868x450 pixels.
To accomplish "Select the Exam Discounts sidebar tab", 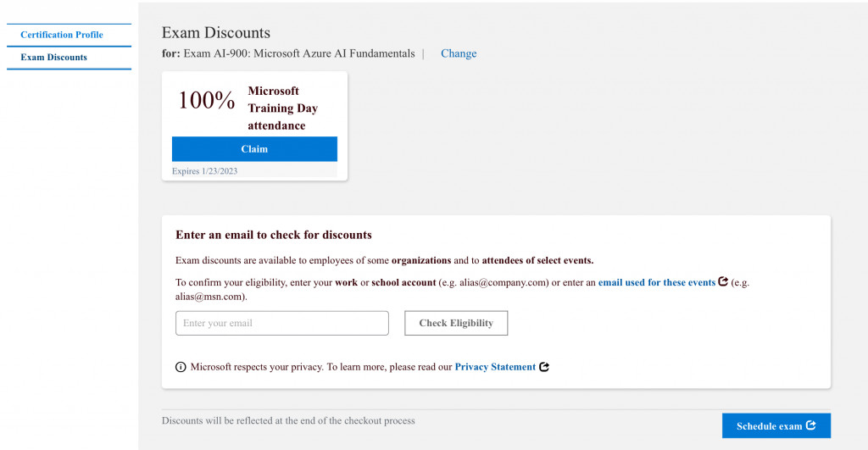I will 54,58.
